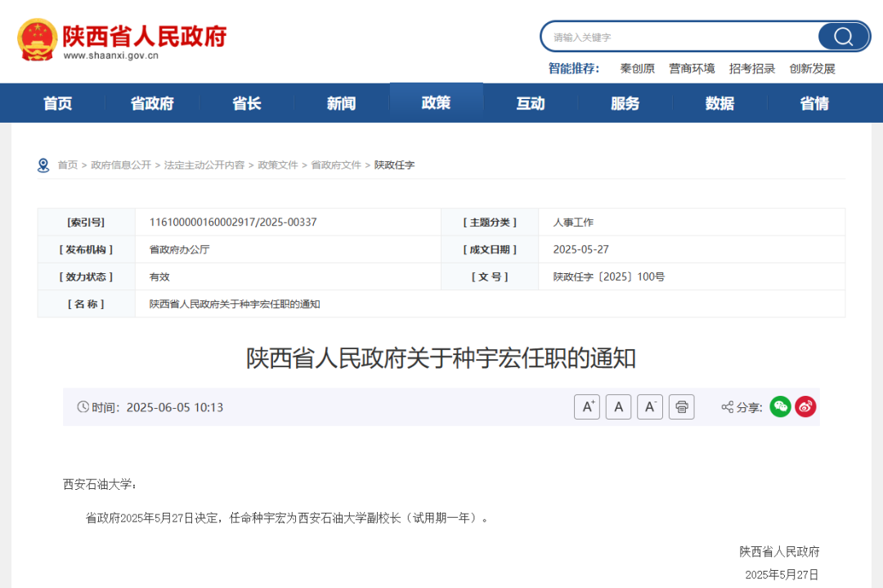Image resolution: width=883 pixels, height=588 pixels.
Task: Go to 省政府 in navigation bar
Action: [152, 104]
